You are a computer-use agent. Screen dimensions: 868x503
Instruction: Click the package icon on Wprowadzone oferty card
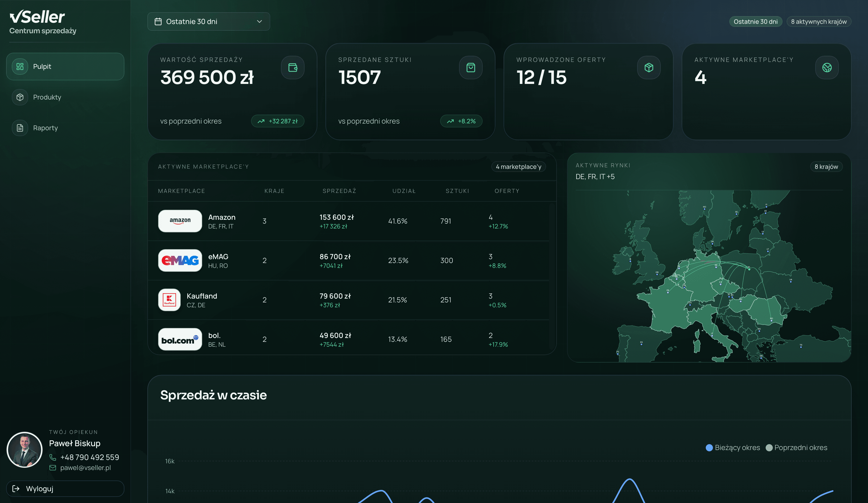[x=649, y=68]
